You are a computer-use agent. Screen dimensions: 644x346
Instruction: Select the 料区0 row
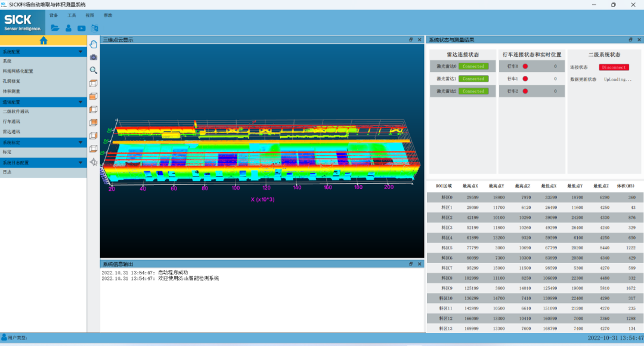point(535,197)
